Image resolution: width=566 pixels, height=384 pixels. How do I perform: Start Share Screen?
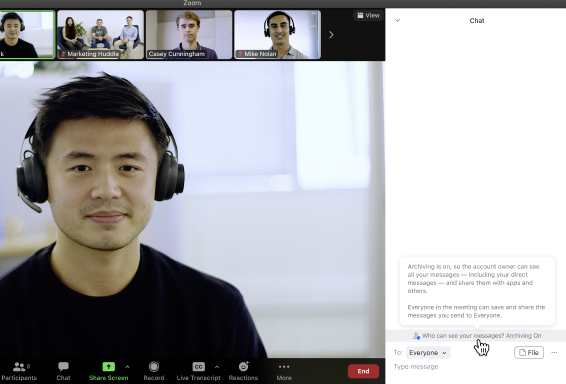coord(108,371)
